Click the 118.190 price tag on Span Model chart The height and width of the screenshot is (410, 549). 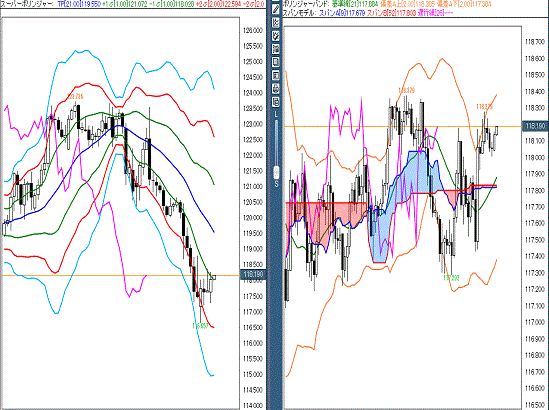[x=535, y=126]
